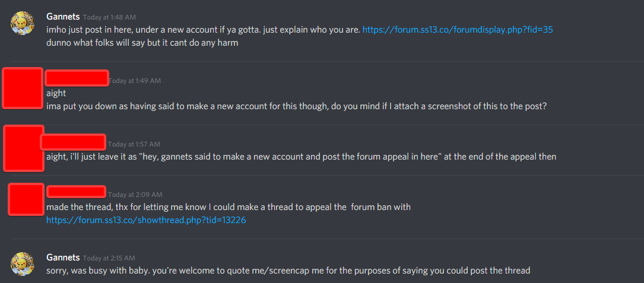Click the 'Today at 1:49 AM' timestamp
The height and width of the screenshot is (283, 644).
click(135, 81)
